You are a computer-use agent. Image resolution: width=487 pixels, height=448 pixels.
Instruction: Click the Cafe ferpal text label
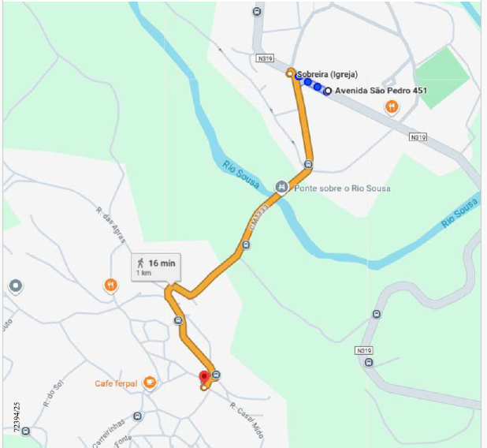click(x=116, y=383)
